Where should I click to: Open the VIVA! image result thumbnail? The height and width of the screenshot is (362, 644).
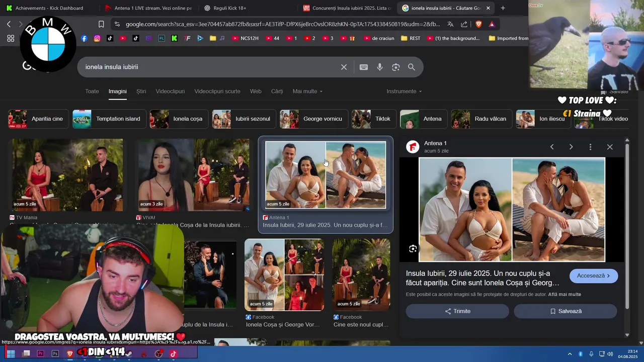pos(194,175)
